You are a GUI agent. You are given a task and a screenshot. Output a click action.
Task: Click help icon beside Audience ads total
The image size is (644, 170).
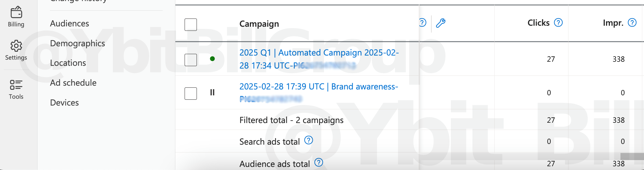pyautogui.click(x=319, y=162)
